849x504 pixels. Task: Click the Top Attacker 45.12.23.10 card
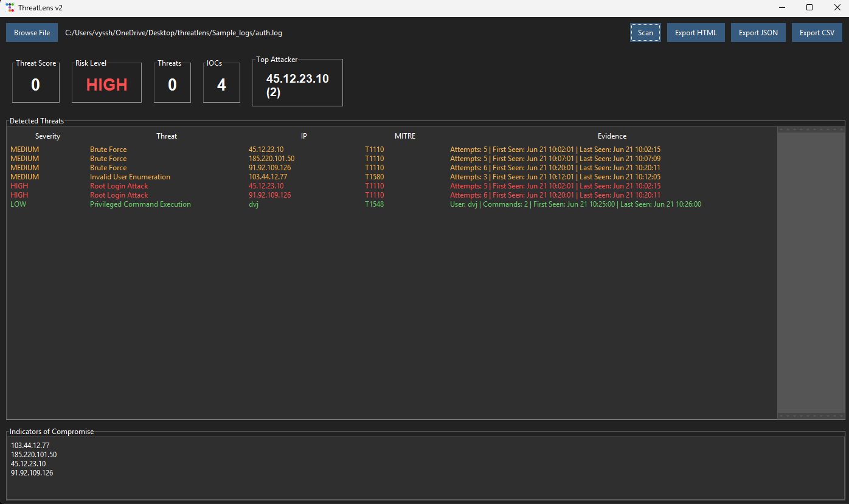point(297,83)
